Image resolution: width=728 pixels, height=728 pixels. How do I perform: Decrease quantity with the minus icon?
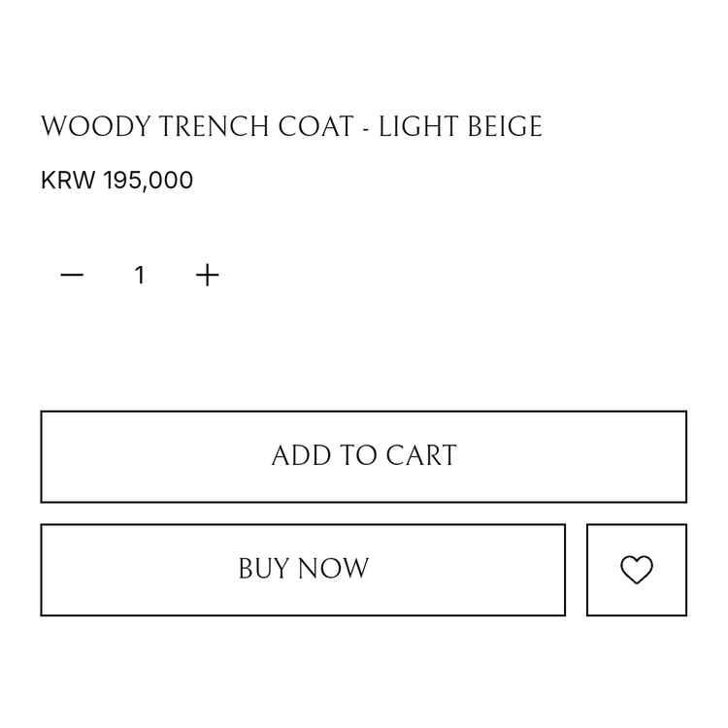(x=72, y=276)
